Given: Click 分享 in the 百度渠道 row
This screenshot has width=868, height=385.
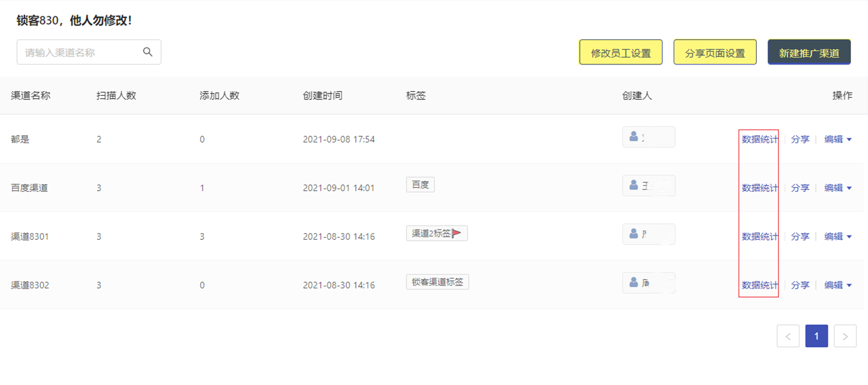Looking at the screenshot, I should tap(800, 188).
